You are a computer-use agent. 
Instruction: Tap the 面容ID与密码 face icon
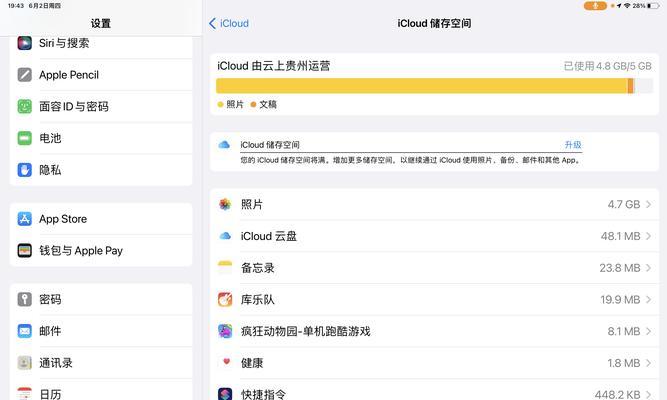click(24, 106)
